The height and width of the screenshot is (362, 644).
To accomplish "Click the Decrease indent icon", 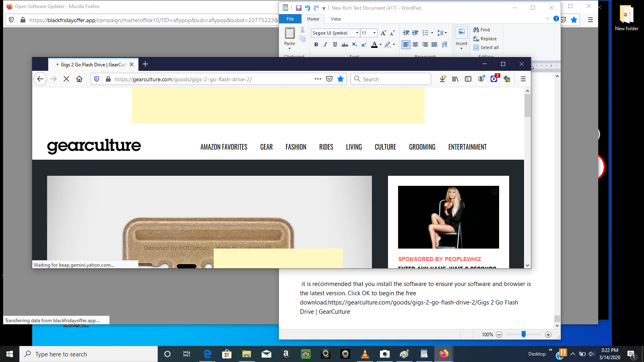I will (x=406, y=33).
